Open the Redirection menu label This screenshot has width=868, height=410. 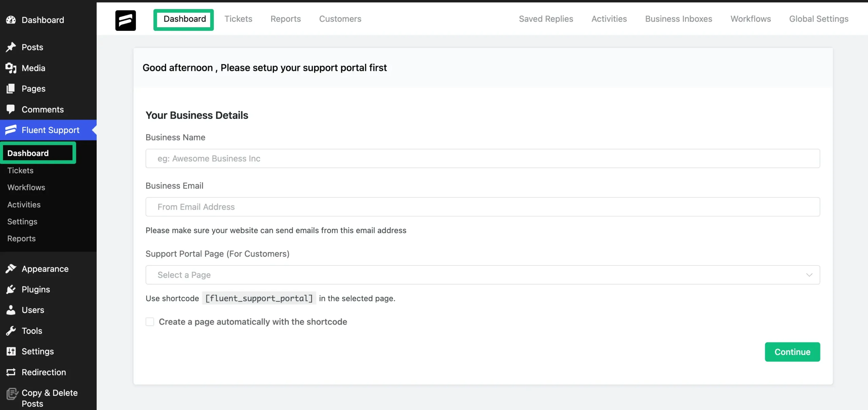coord(44,372)
